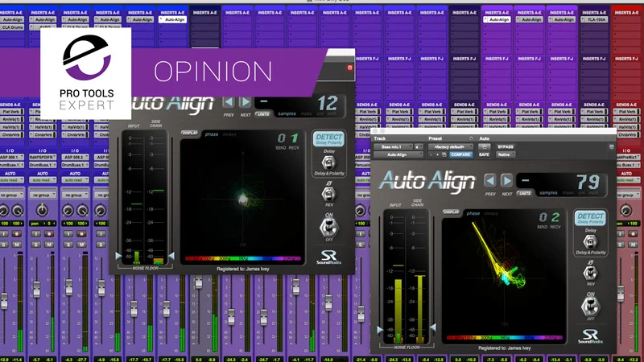Toggle polarity REV switch in left Auto Align
The width and height of the screenshot is (644, 362).
(x=328, y=193)
